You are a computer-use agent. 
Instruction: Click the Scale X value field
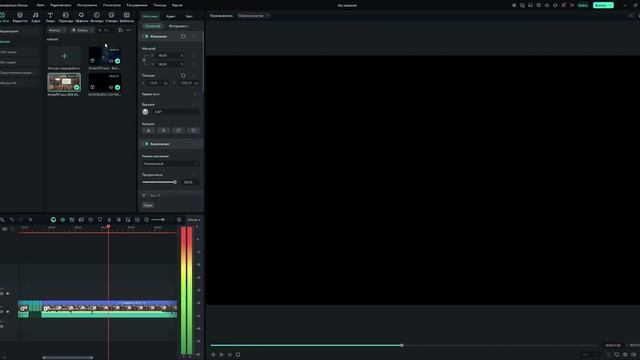point(171,56)
